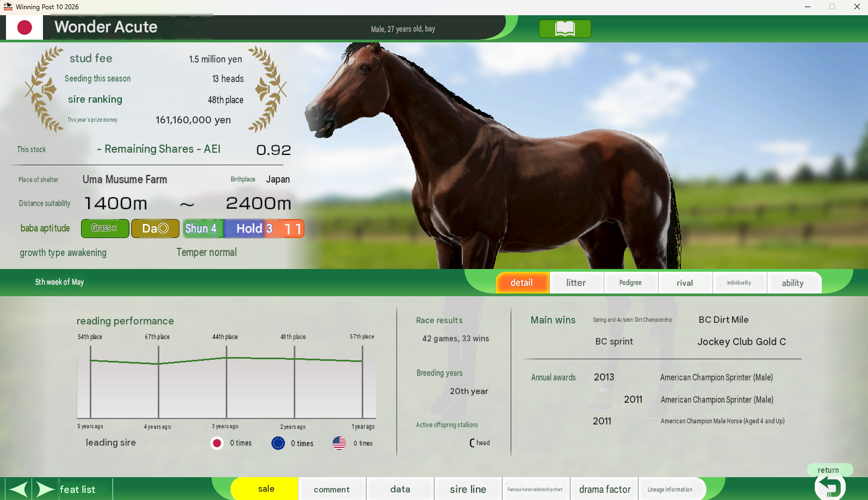Select the Grass aptitude badge

[105, 228]
